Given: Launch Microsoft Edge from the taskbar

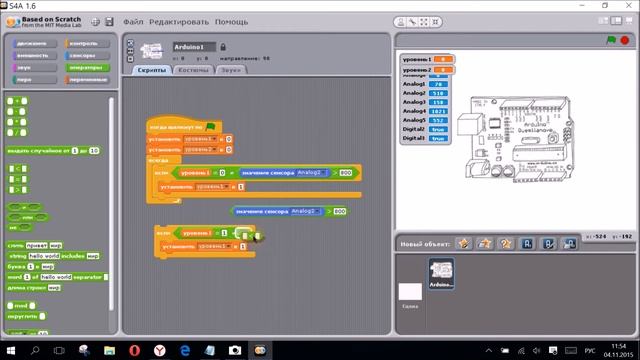Looking at the screenshot, I should pyautogui.click(x=185, y=350).
